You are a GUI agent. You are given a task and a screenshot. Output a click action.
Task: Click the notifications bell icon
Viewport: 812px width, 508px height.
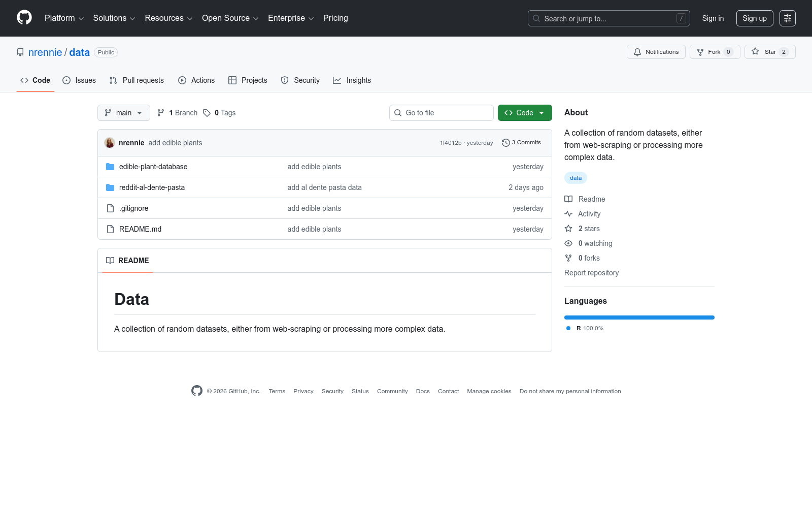click(637, 52)
